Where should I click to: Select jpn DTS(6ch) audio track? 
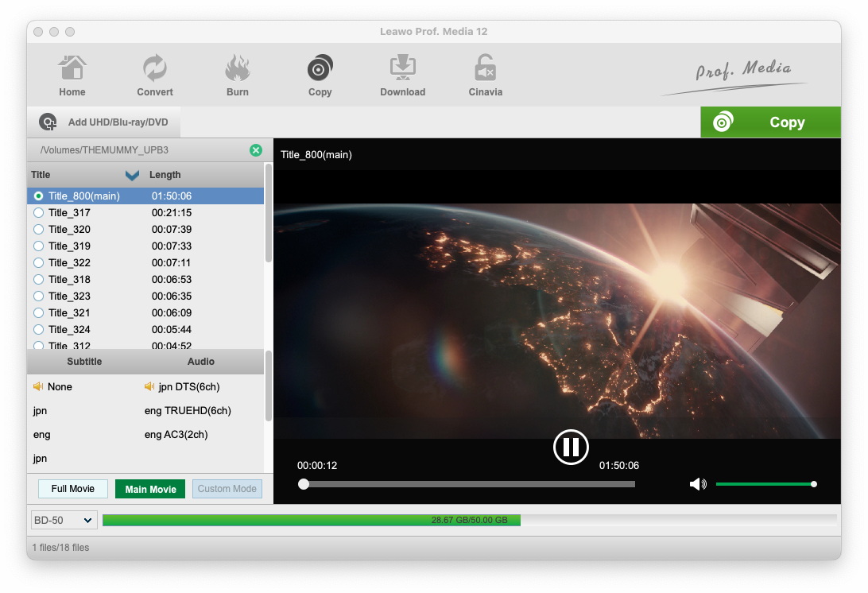tap(188, 386)
